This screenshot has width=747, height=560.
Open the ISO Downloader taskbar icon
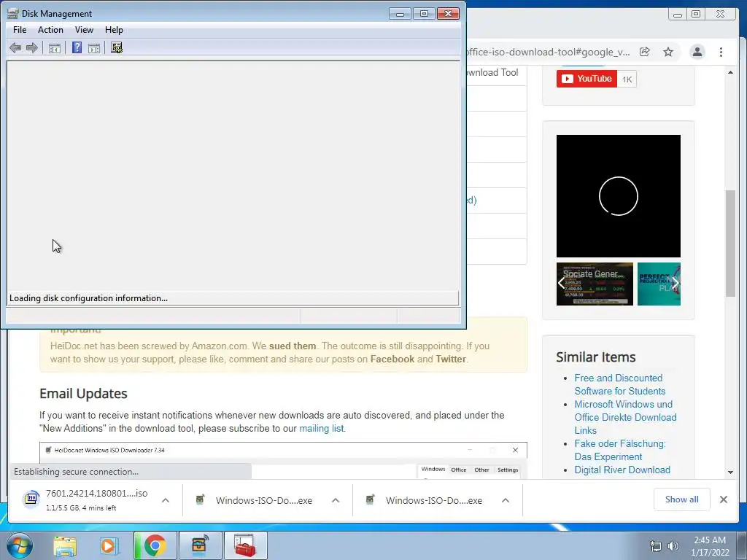[200, 545]
